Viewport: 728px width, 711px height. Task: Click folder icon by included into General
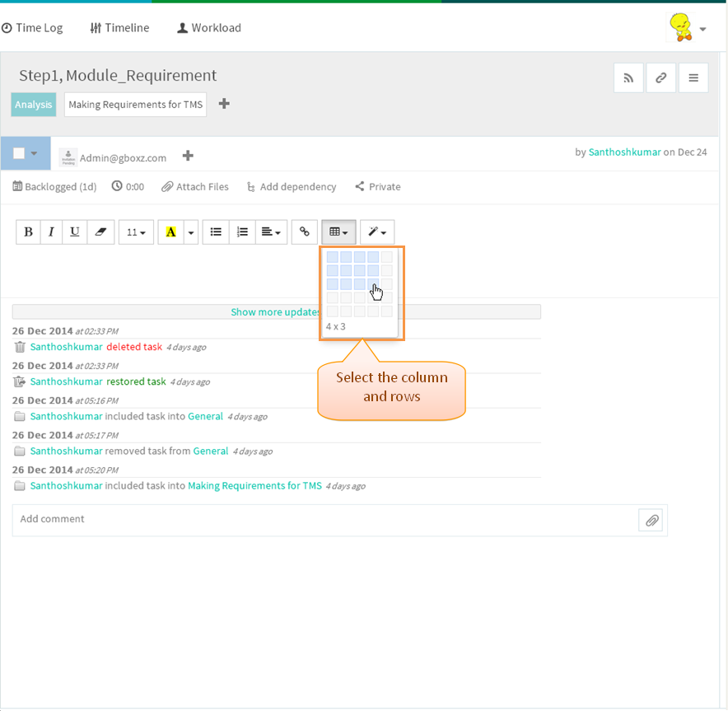point(20,416)
